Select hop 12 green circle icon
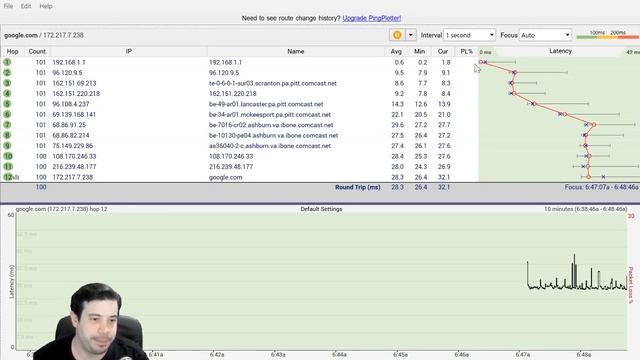This screenshot has height=360, width=640. (x=8, y=177)
